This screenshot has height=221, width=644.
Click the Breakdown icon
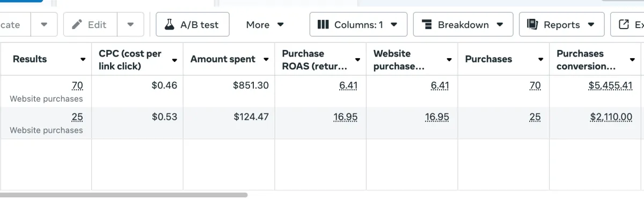tap(427, 25)
